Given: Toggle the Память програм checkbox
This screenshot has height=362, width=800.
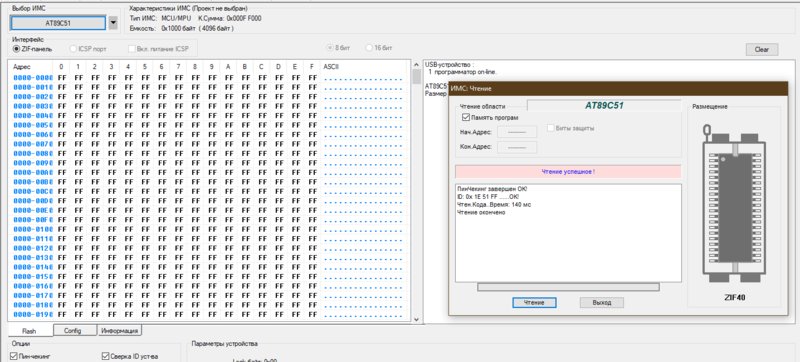Looking at the screenshot, I should tap(465, 118).
